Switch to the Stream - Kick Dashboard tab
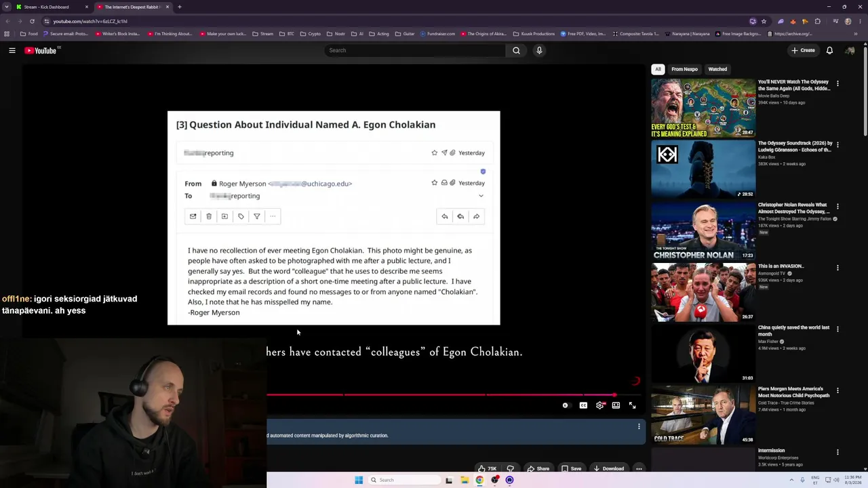Screen dimensions: 868x488 coord(52,7)
